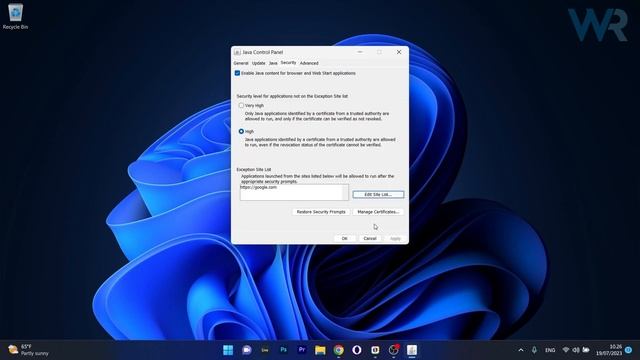Open the clock and date flyout
This screenshot has width=640, height=360.
(609, 350)
